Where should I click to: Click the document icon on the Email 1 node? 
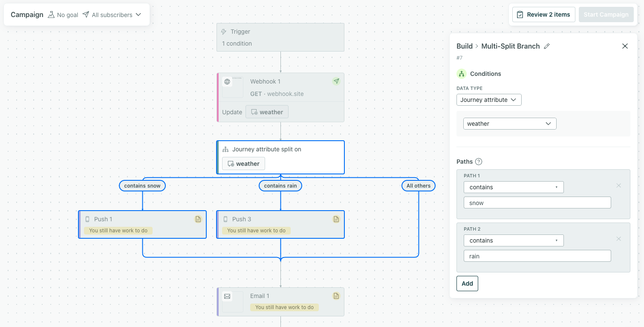click(336, 295)
